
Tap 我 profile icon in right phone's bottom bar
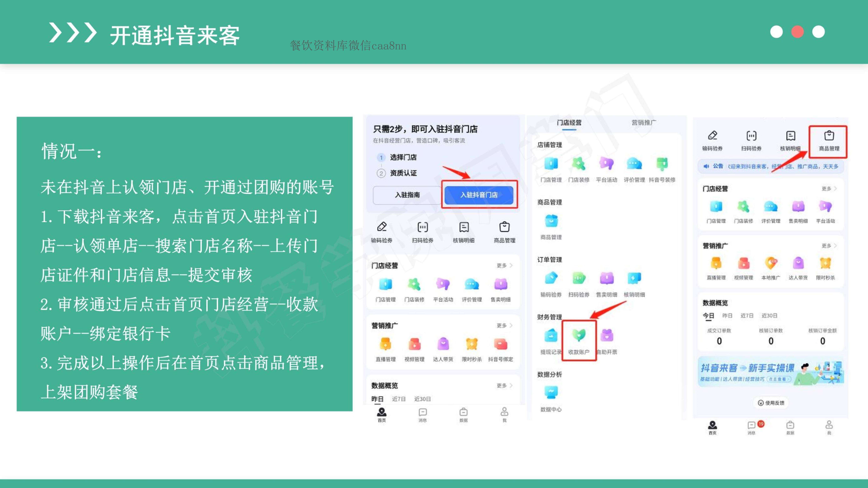(x=829, y=427)
